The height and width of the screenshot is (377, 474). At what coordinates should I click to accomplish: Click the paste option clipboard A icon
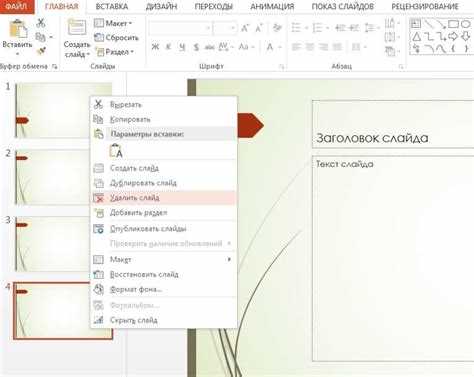116,151
